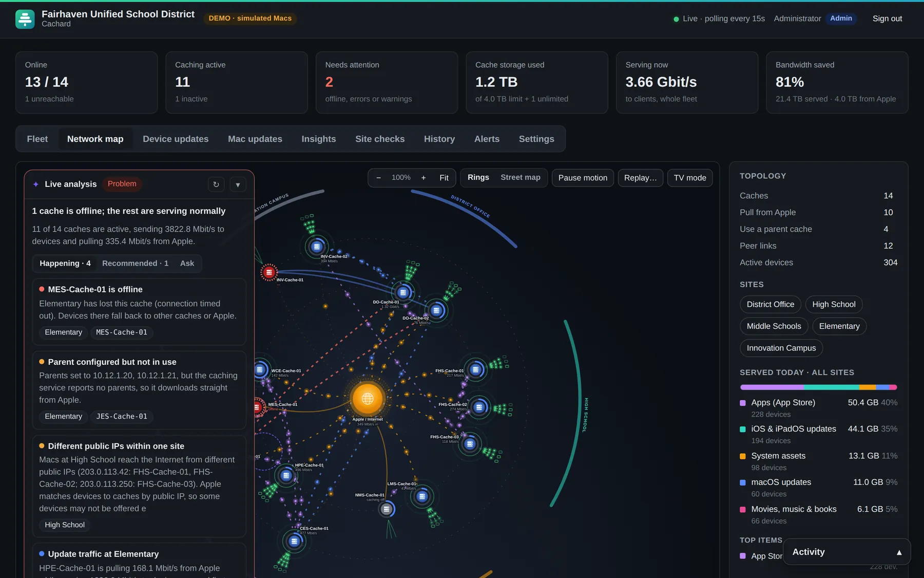The width and height of the screenshot is (924, 578).
Task: Collapse the Live analysis panel dropdown arrow
Action: 238,184
